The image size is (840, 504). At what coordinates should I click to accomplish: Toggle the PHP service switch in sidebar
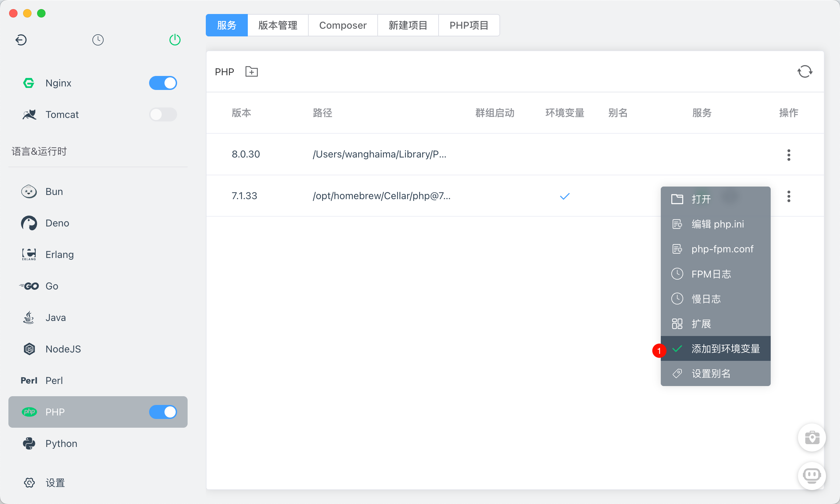(x=163, y=412)
